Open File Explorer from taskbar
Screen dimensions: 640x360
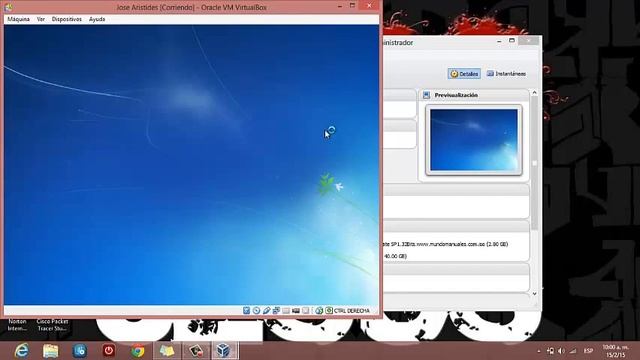(x=51, y=351)
